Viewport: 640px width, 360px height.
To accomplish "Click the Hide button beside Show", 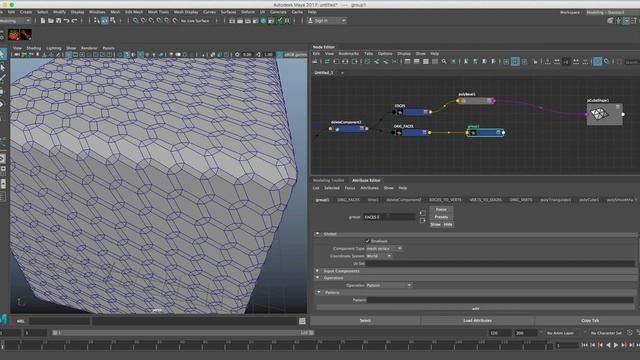I will 448,224.
